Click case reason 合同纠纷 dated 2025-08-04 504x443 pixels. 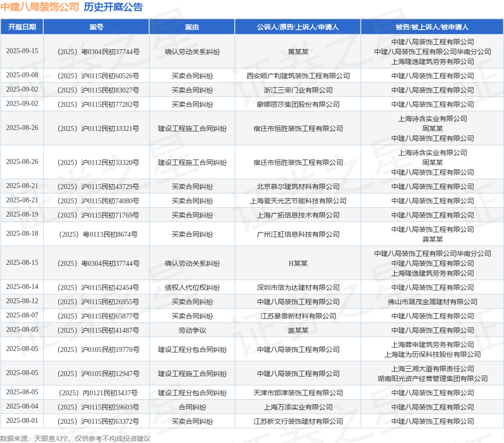point(192,407)
